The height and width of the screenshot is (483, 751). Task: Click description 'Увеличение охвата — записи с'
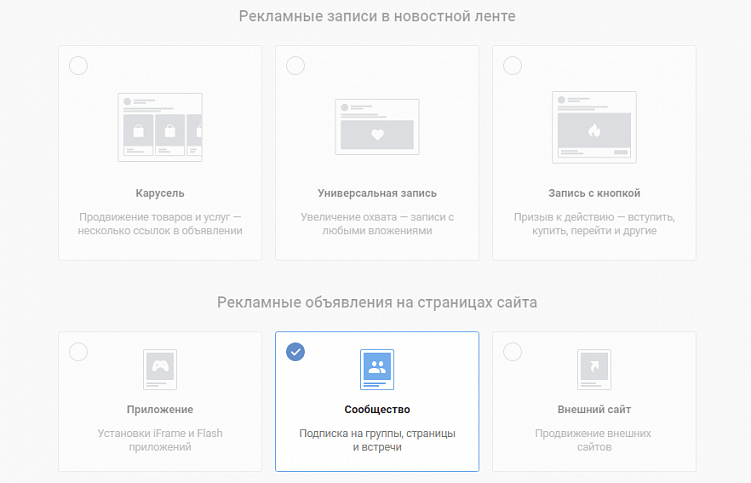point(377,217)
